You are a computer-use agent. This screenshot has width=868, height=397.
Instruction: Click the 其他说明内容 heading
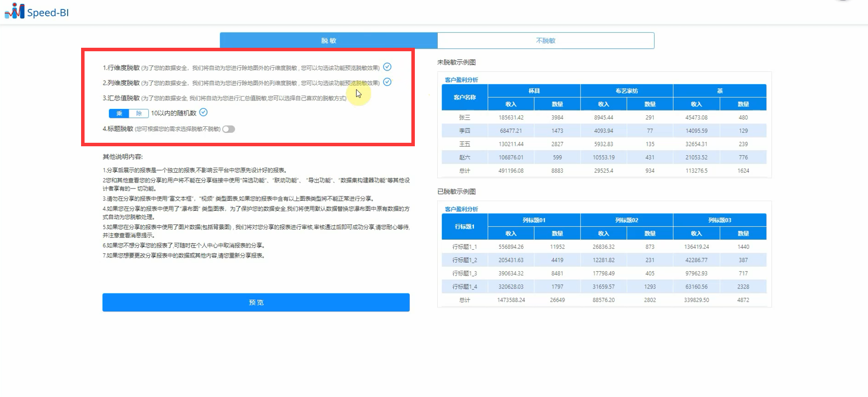pyautogui.click(x=122, y=157)
